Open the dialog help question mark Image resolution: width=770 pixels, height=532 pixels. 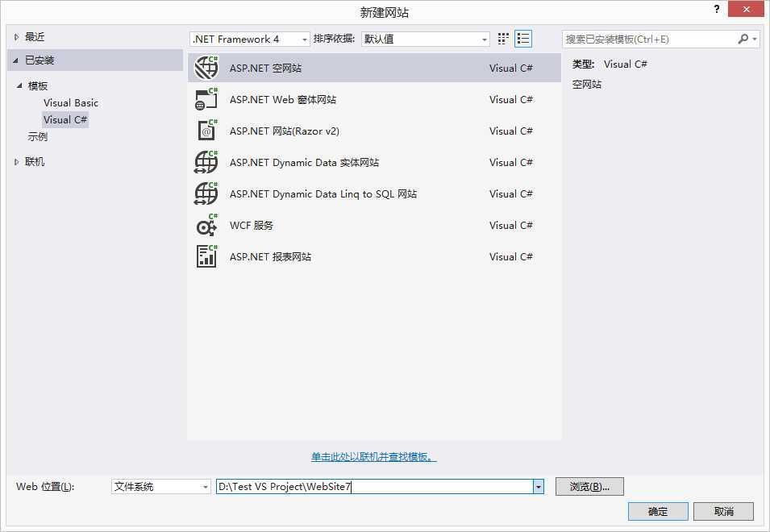coord(717,9)
